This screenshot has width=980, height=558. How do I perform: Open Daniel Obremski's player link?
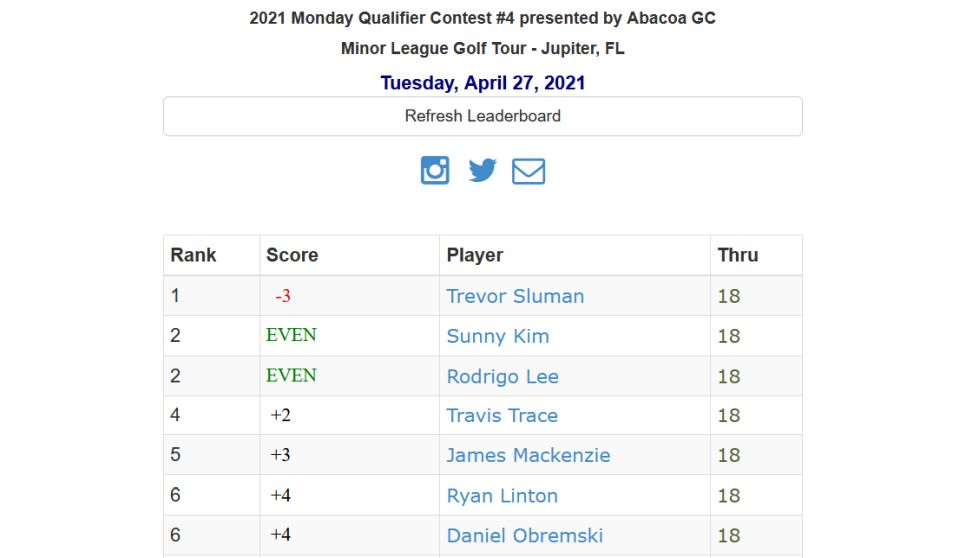525,535
